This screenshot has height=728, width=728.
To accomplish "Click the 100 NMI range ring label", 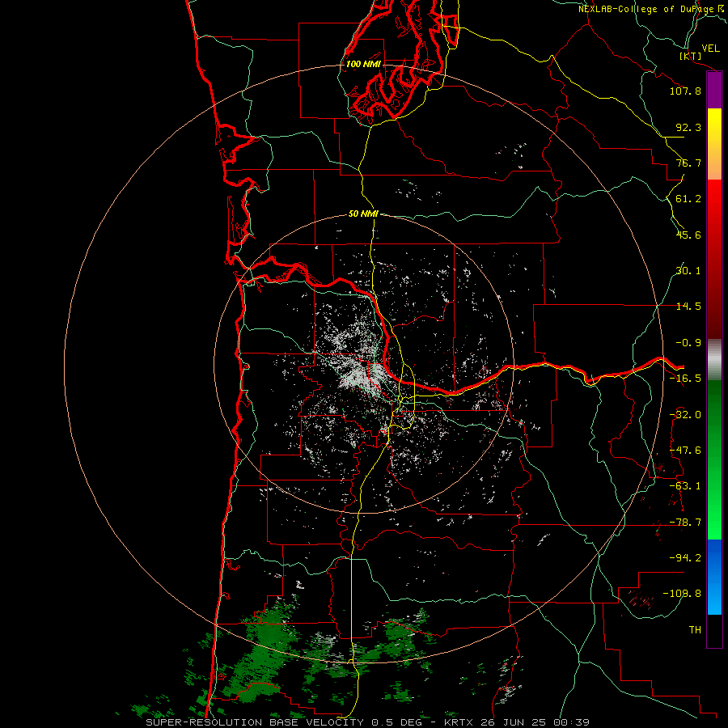I will point(363,64).
